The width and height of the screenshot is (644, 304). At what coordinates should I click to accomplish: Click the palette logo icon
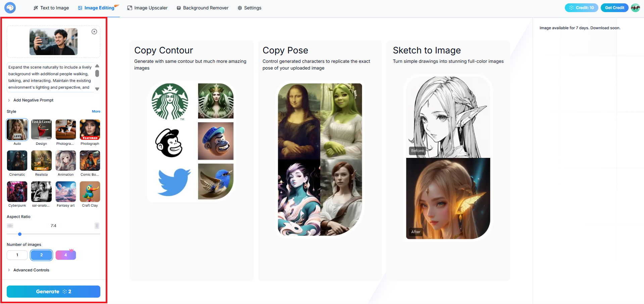click(10, 7)
